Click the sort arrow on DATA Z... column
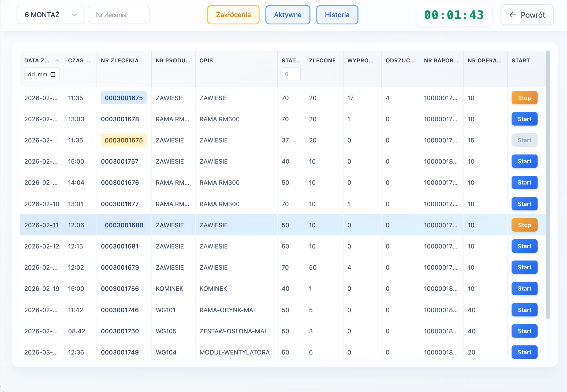The height and width of the screenshot is (392, 567). 57,61
